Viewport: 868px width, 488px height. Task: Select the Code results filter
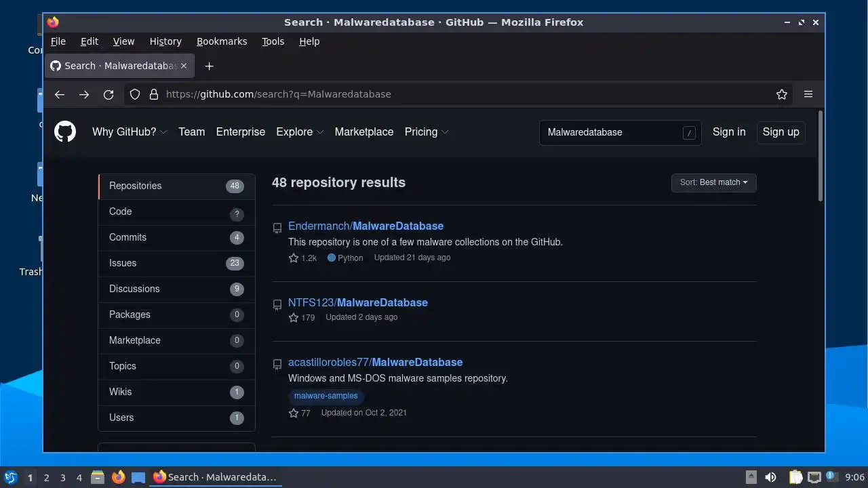click(177, 211)
